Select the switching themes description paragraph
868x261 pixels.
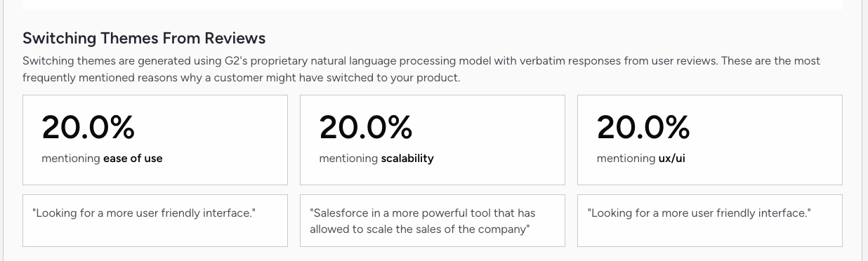(x=421, y=69)
